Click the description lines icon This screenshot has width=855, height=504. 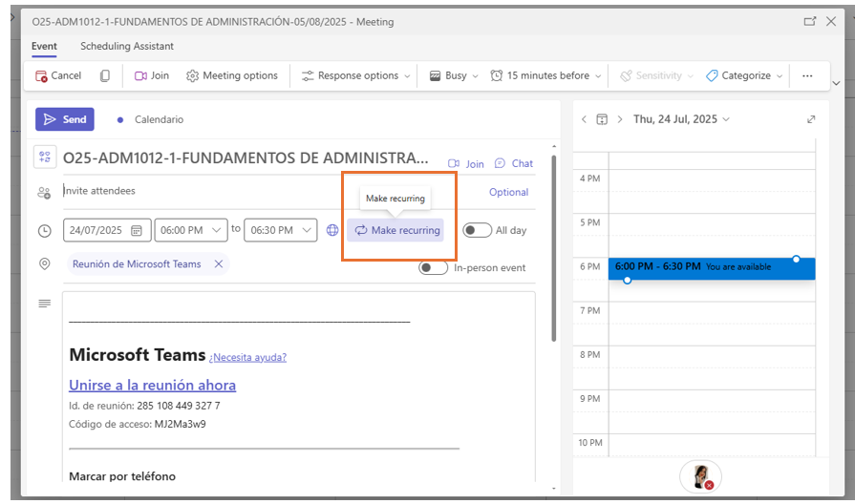[x=45, y=304]
